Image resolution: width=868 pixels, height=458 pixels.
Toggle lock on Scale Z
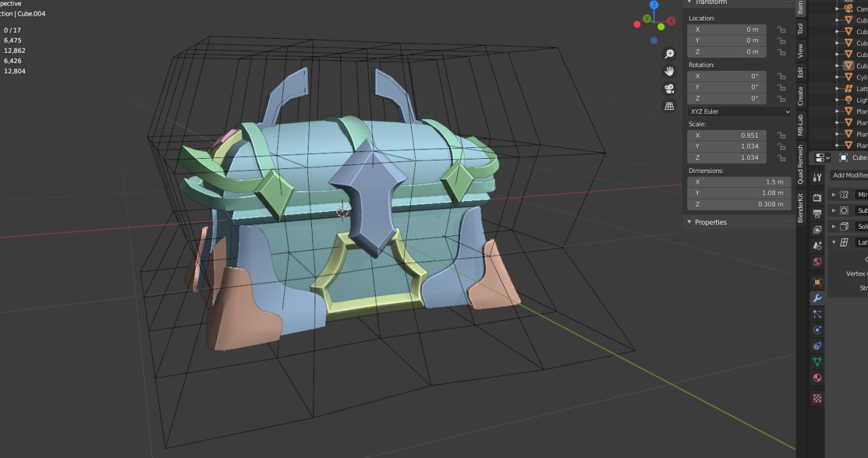click(x=781, y=157)
